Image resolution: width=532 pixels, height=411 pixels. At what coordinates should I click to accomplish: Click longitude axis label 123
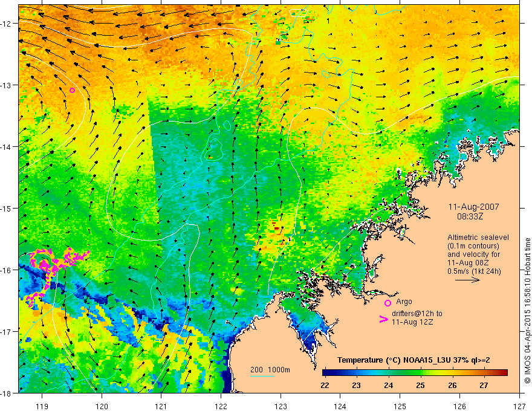tap(281, 406)
